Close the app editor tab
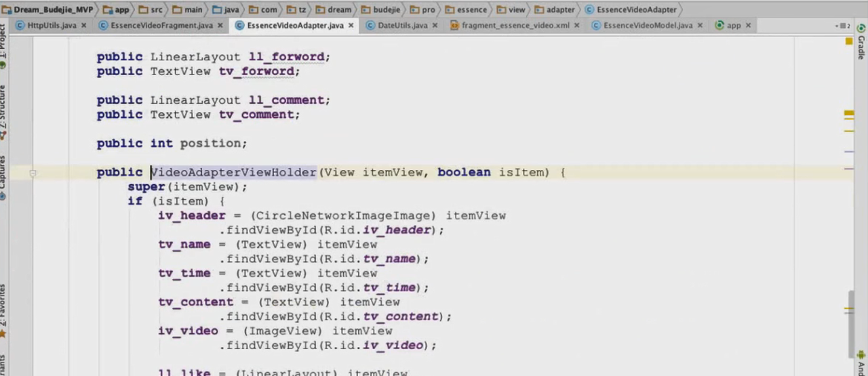Image resolution: width=868 pixels, height=376 pixels. tap(748, 26)
